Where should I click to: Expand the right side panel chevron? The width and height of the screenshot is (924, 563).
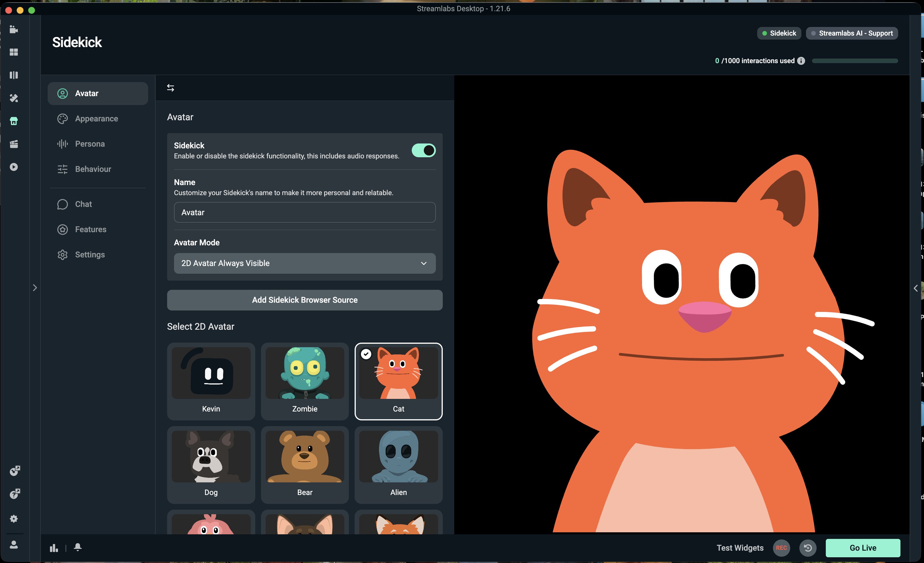point(915,288)
